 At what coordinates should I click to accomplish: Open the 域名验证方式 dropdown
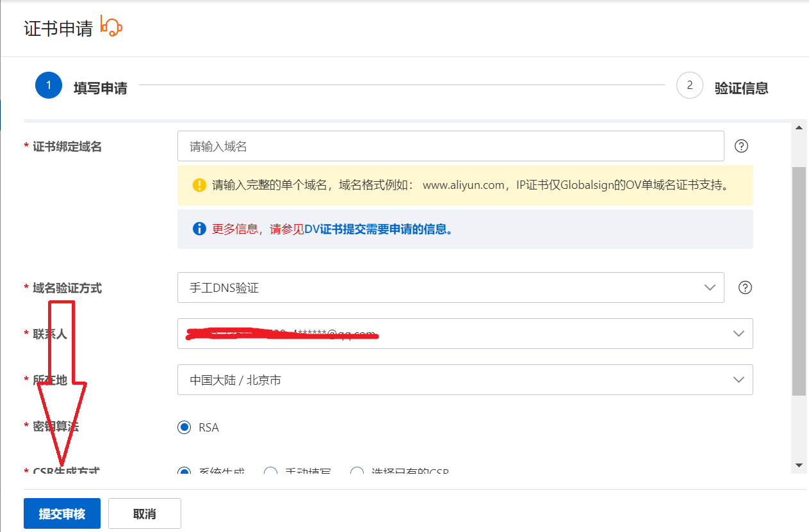[x=450, y=287]
